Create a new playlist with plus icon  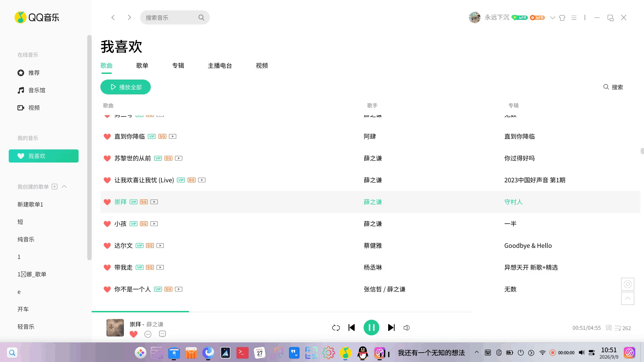(54, 186)
